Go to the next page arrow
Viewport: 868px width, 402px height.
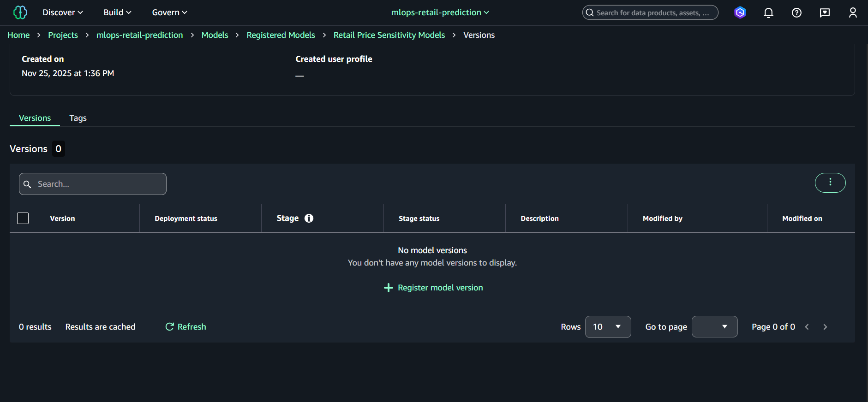pos(825,327)
